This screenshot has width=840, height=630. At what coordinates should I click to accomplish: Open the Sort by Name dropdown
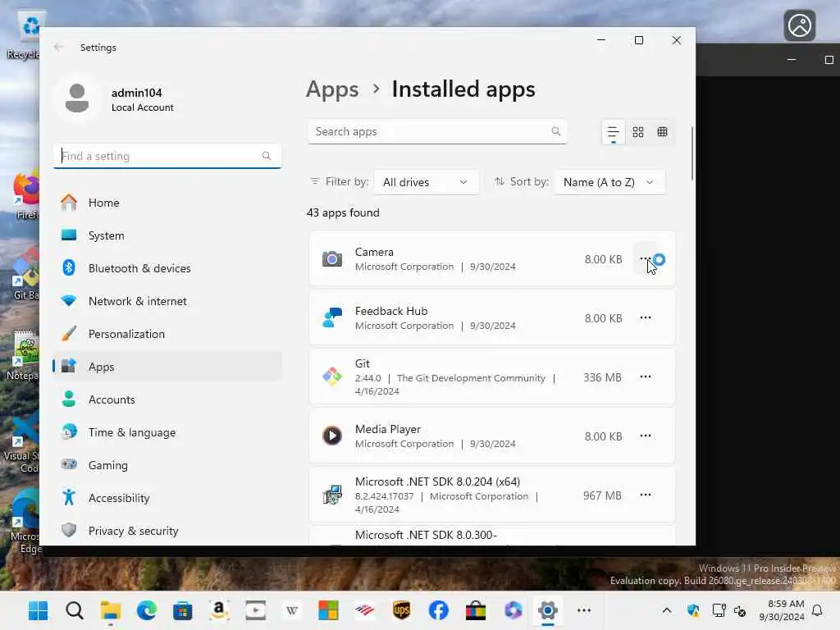pyautogui.click(x=609, y=182)
